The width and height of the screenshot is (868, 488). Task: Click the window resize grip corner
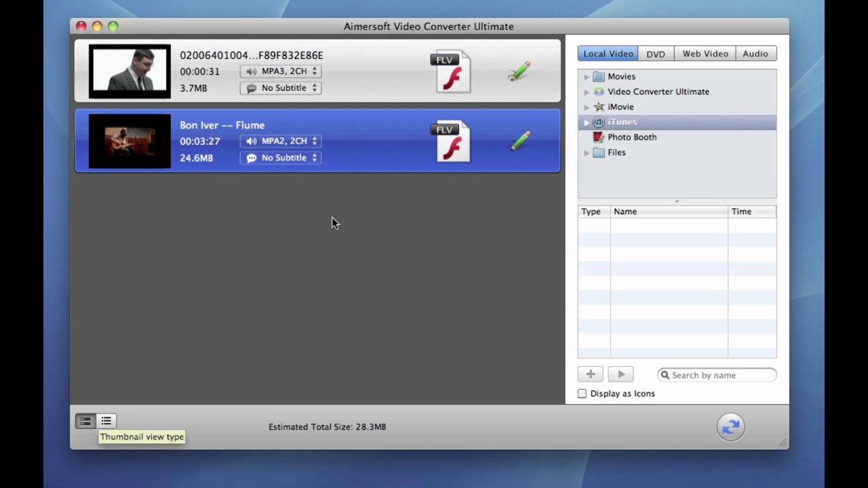coord(783,443)
